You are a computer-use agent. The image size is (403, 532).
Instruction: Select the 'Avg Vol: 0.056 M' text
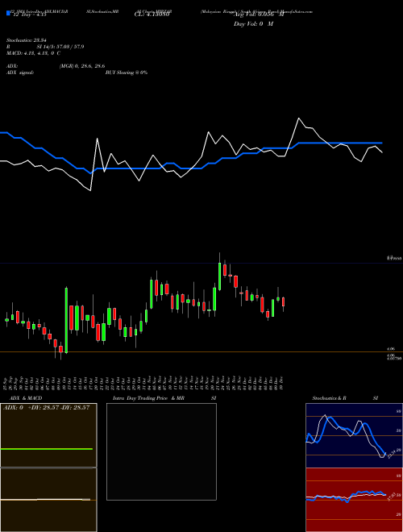point(260,15)
